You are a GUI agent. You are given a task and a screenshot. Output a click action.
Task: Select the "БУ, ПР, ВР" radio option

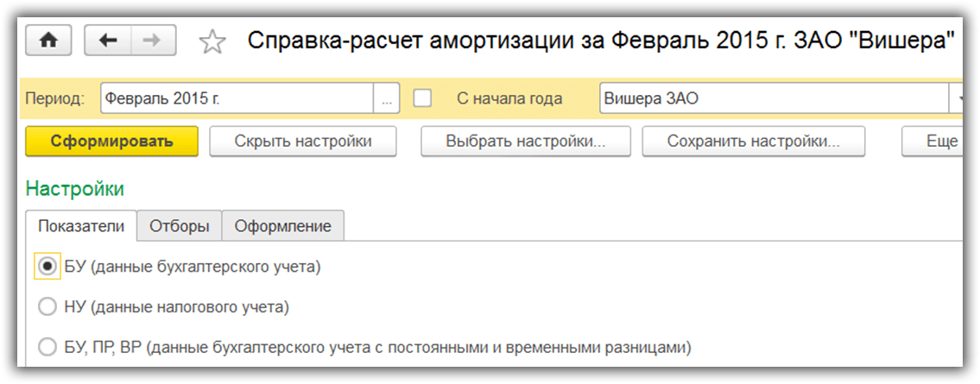point(47,347)
